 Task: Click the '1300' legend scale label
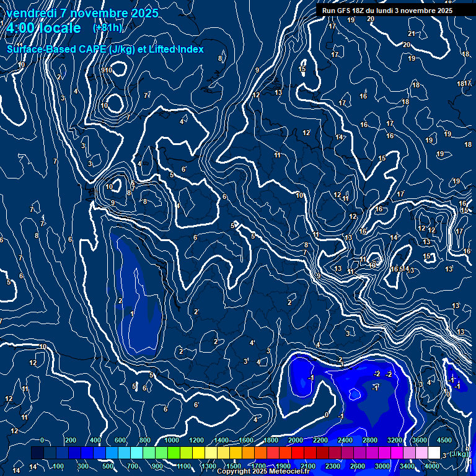[209, 466]
